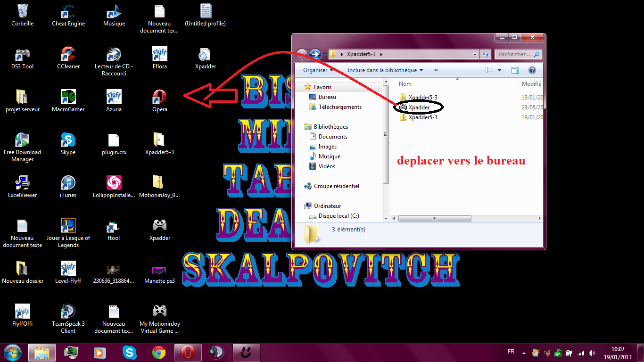
Task: Open My MotioninJoy Virtual Game desktop icon
Action: [160, 319]
